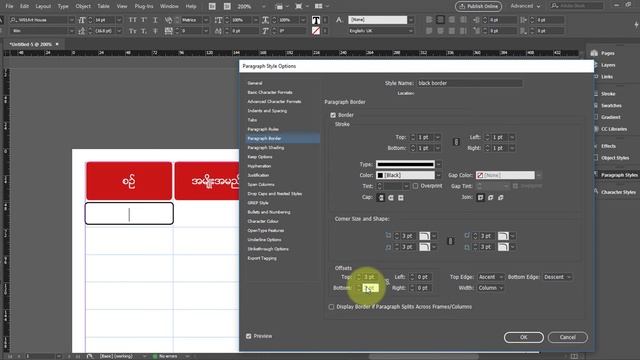Select bevel join icon
The width and height of the screenshot is (640, 360).
[x=501, y=198]
